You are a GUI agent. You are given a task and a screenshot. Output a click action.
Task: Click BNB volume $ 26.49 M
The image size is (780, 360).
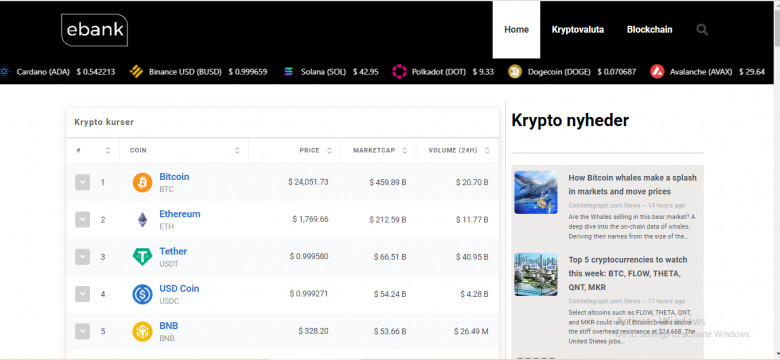(471, 331)
